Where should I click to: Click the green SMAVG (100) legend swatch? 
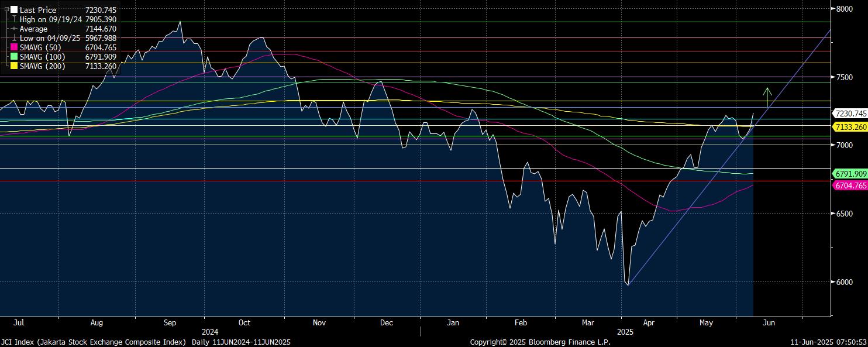click(14, 57)
